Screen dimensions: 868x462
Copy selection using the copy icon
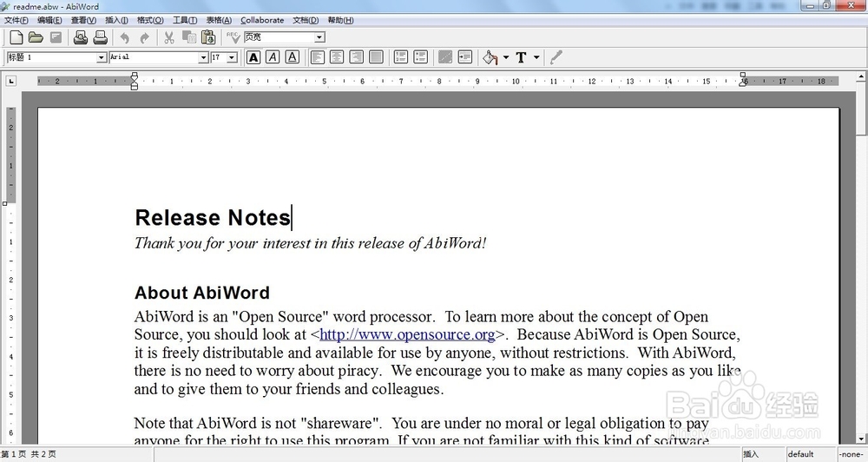189,37
